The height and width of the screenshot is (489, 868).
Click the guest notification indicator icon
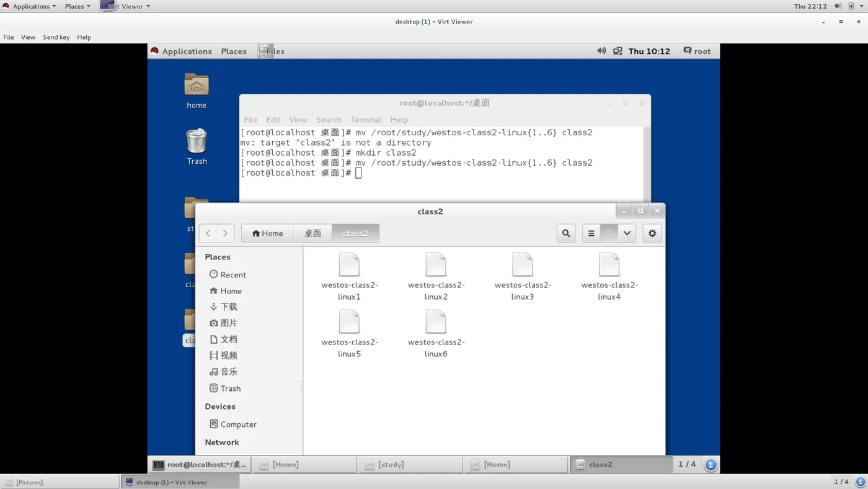pyautogui.click(x=711, y=464)
